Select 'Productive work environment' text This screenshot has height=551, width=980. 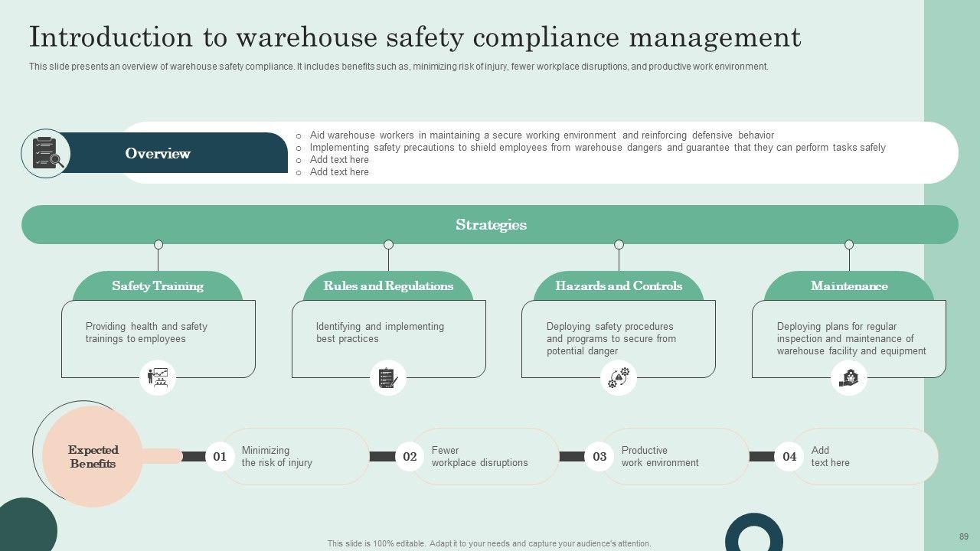[660, 457]
